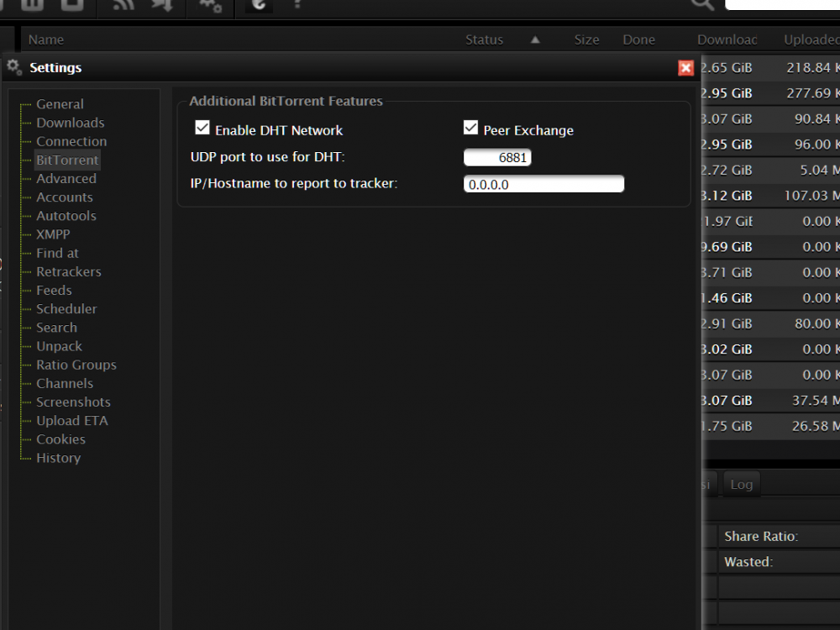
Task: Toggle Enable DHT Network checkbox
Action: click(x=202, y=128)
